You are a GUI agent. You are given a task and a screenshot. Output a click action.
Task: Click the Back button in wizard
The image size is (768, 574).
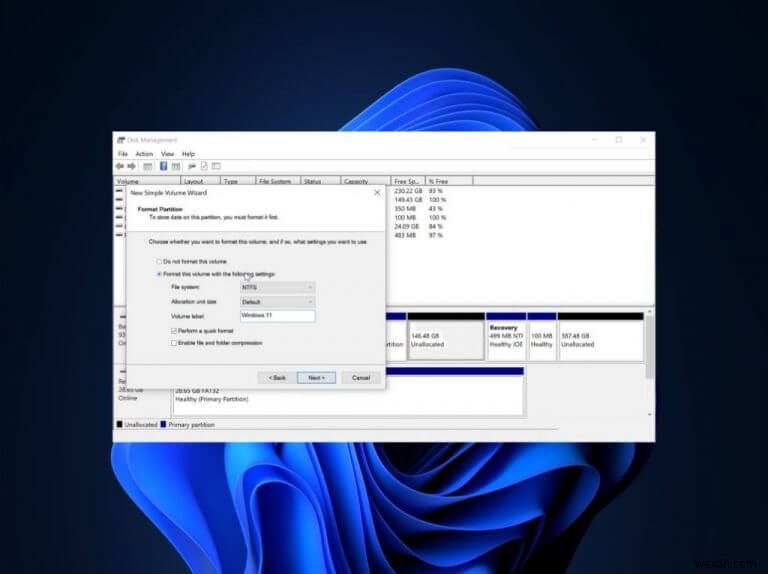tap(277, 378)
